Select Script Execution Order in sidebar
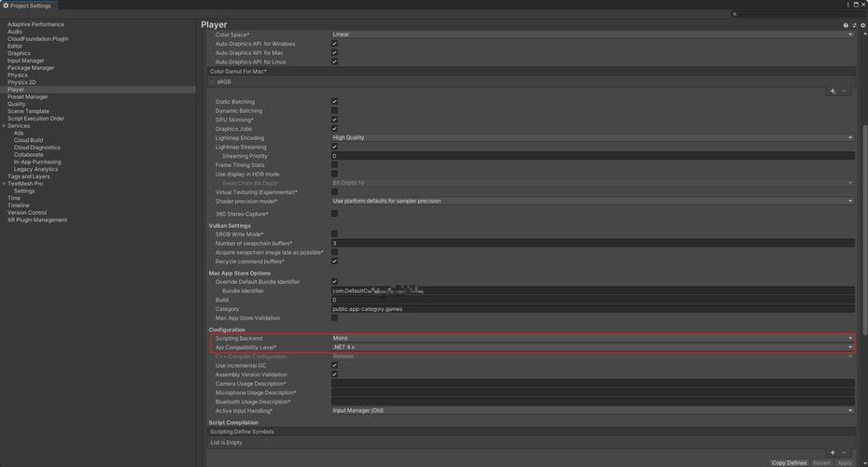The width and height of the screenshot is (868, 467). pos(36,119)
